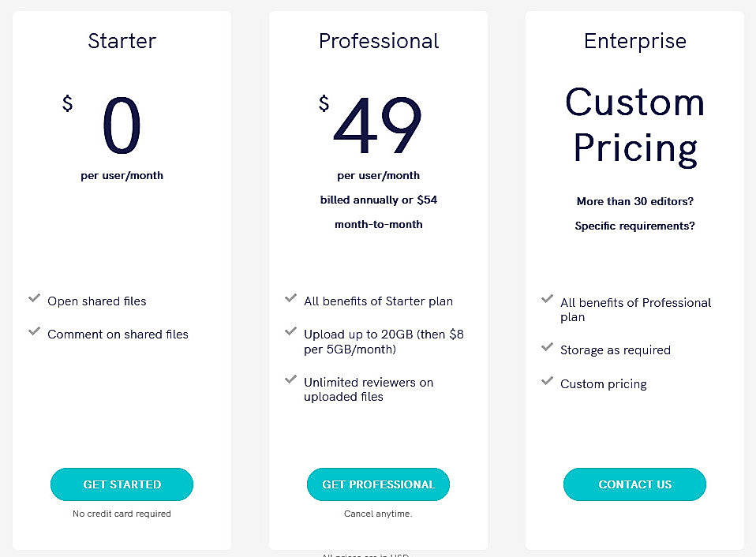756x557 pixels.
Task: Select the checkmark beside Storage as required
Action: [x=548, y=347]
